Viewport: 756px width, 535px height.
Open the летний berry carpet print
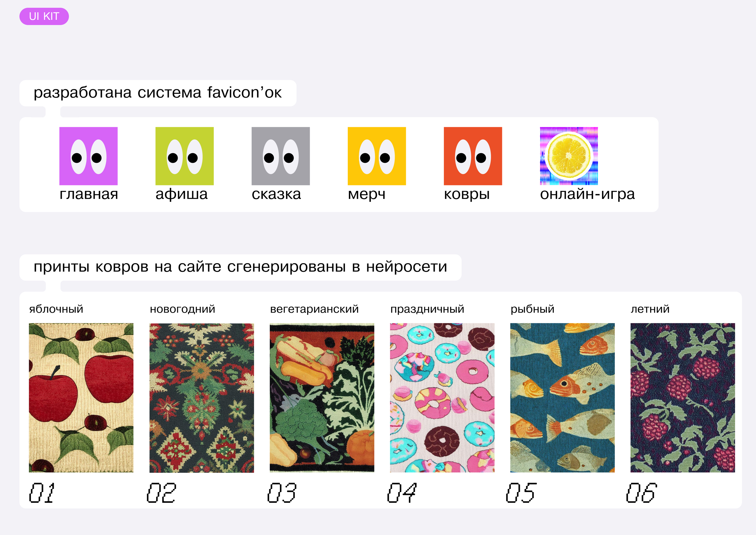tap(683, 398)
